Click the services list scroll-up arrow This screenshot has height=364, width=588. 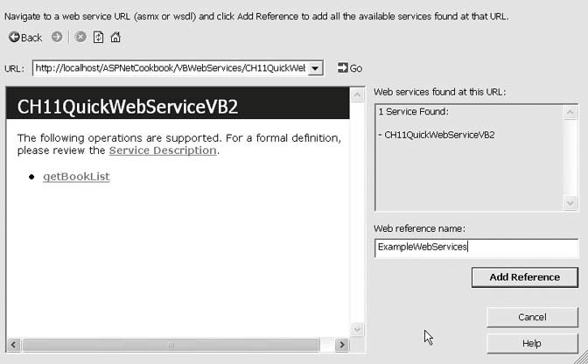pos(570,112)
